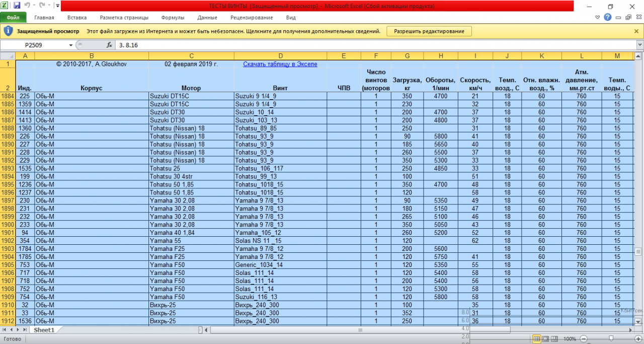Switch to Page Layout view in status bar
Image resolution: width=644 pixels, height=344 pixels.
tap(545, 339)
